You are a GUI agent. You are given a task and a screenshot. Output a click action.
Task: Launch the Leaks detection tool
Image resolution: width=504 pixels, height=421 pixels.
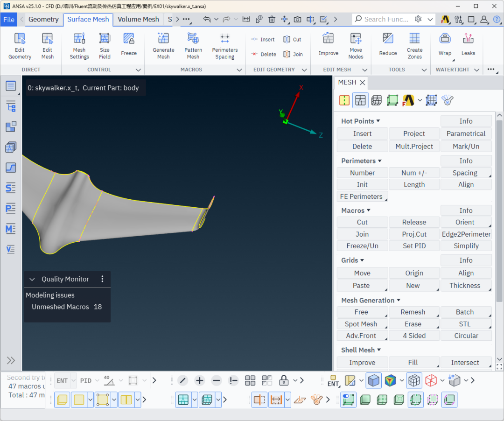[468, 45]
